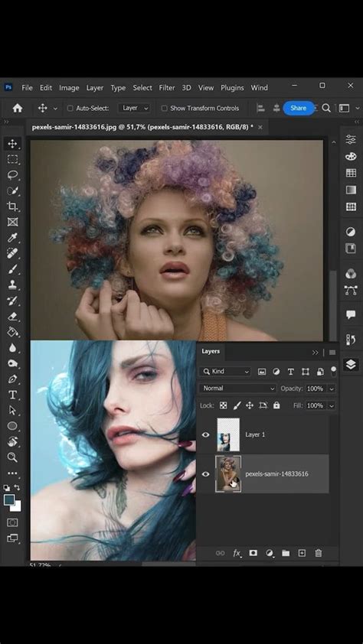
Task: Click the Layers stack icon in dock
Action: pos(351,364)
